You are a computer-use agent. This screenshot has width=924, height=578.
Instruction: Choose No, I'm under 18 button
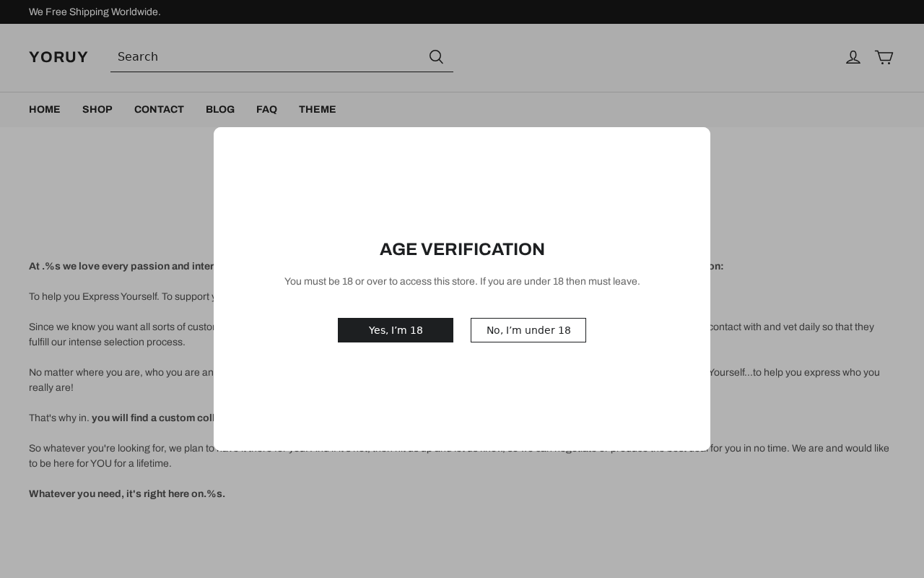528,330
